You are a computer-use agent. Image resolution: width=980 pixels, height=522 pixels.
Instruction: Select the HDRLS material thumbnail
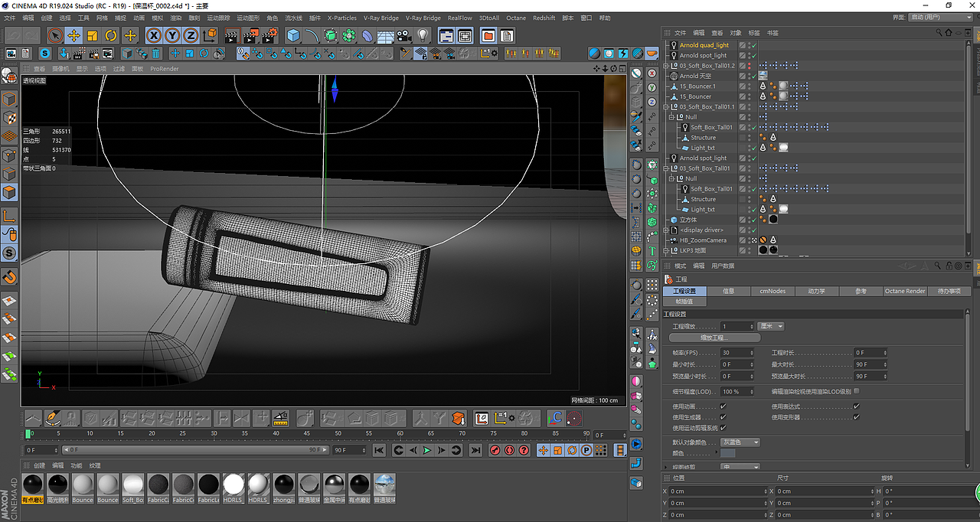coord(233,485)
